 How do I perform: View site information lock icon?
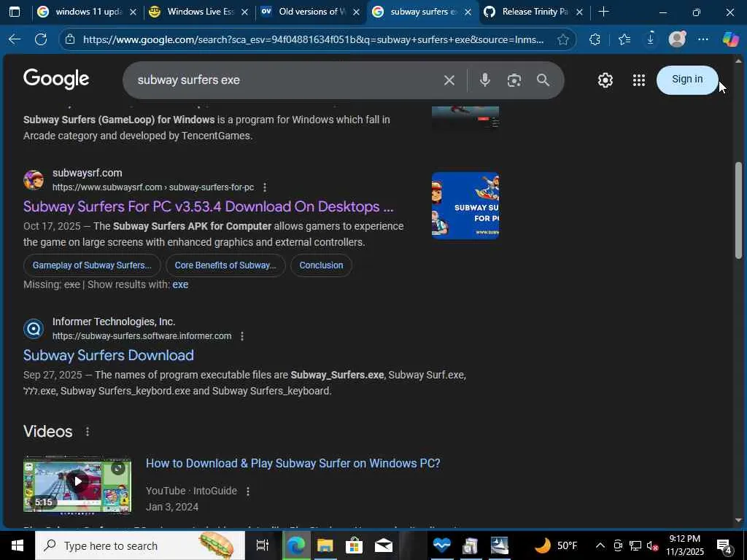70,39
